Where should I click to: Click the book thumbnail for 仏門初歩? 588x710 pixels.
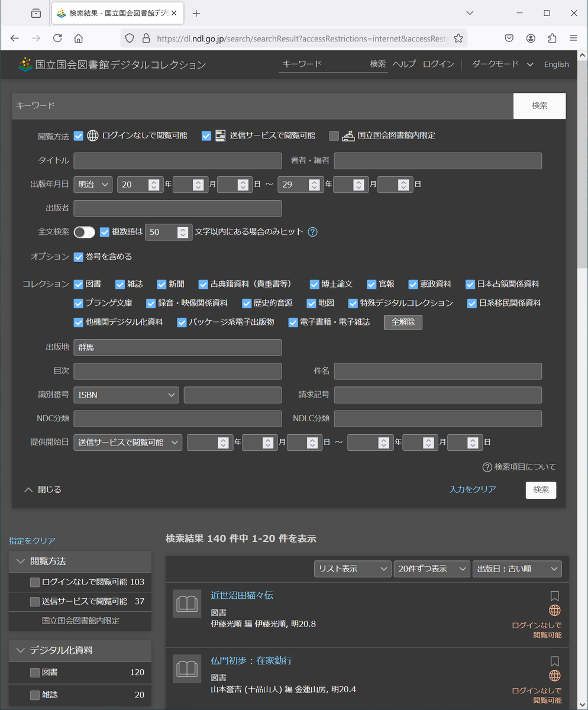pyautogui.click(x=187, y=669)
